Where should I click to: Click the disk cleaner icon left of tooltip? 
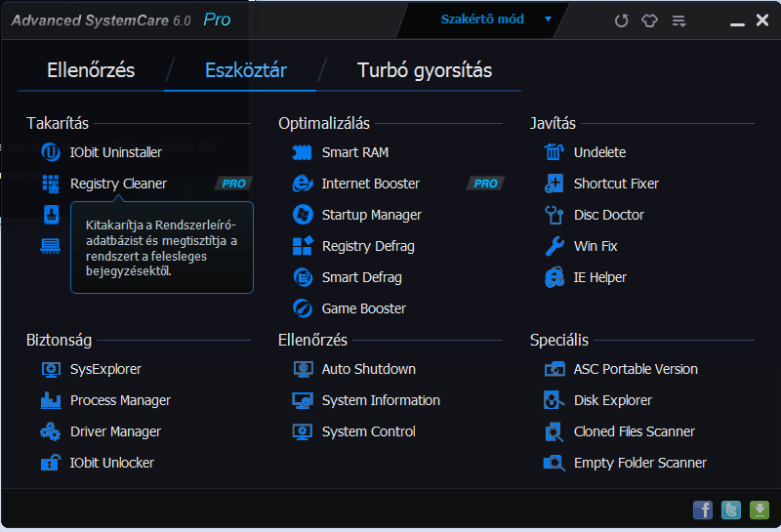click(x=51, y=246)
